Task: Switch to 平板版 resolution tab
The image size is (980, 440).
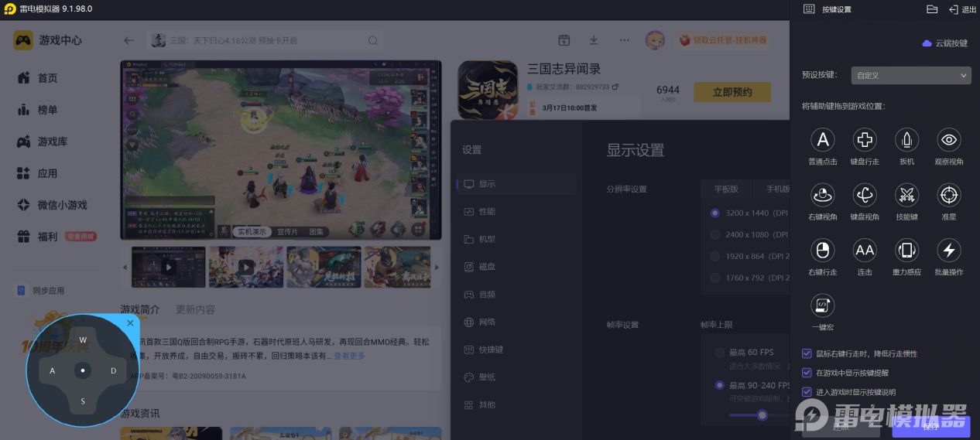Action: [x=725, y=189]
